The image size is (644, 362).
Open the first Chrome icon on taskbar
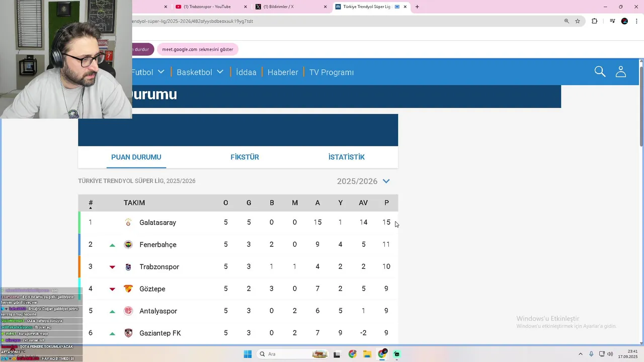point(352,354)
